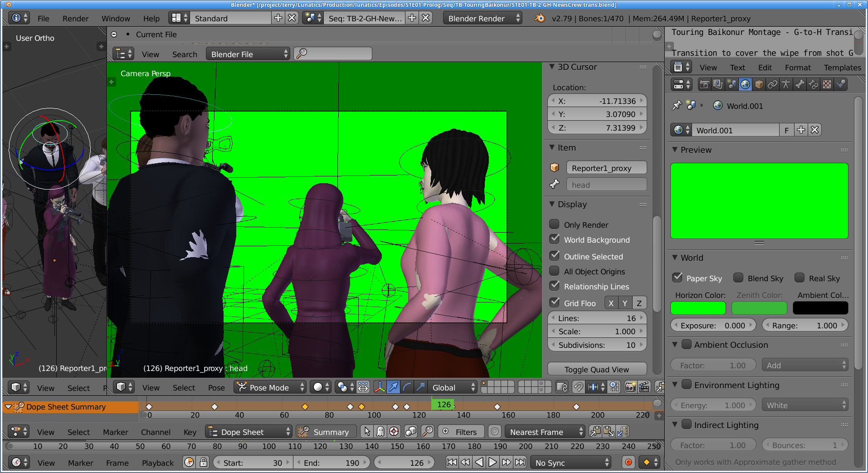Switch to the Object properties cube tab
The width and height of the screenshot is (868, 473).
(x=759, y=84)
